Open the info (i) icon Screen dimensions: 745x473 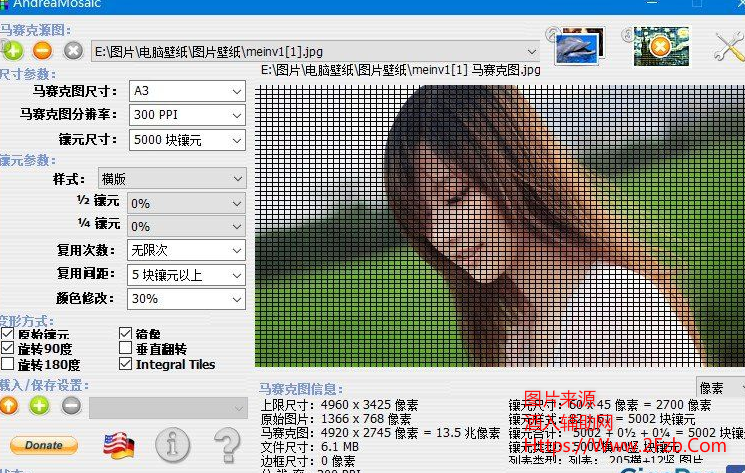point(173,443)
